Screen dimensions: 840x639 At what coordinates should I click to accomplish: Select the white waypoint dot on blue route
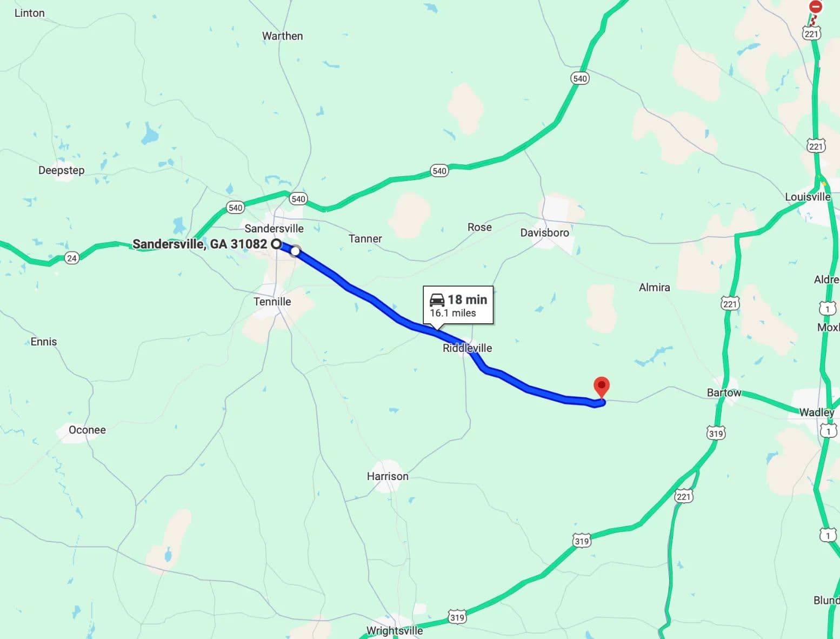[295, 251]
